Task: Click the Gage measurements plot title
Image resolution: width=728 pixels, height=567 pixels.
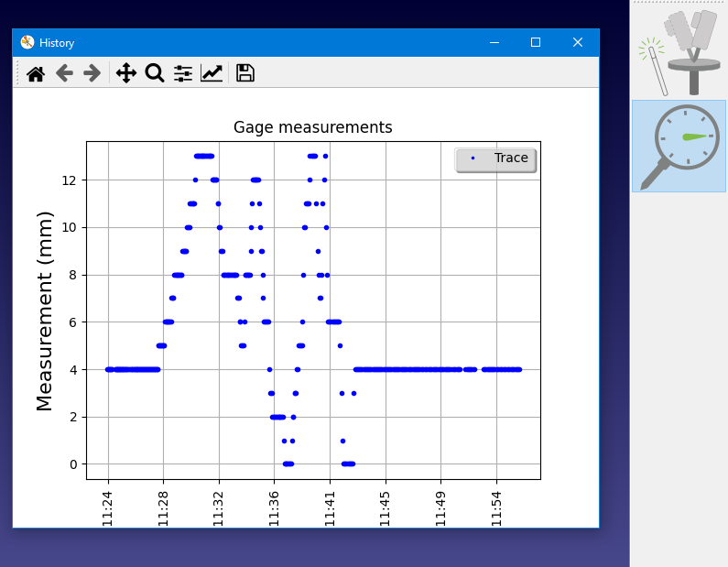Action: point(313,127)
